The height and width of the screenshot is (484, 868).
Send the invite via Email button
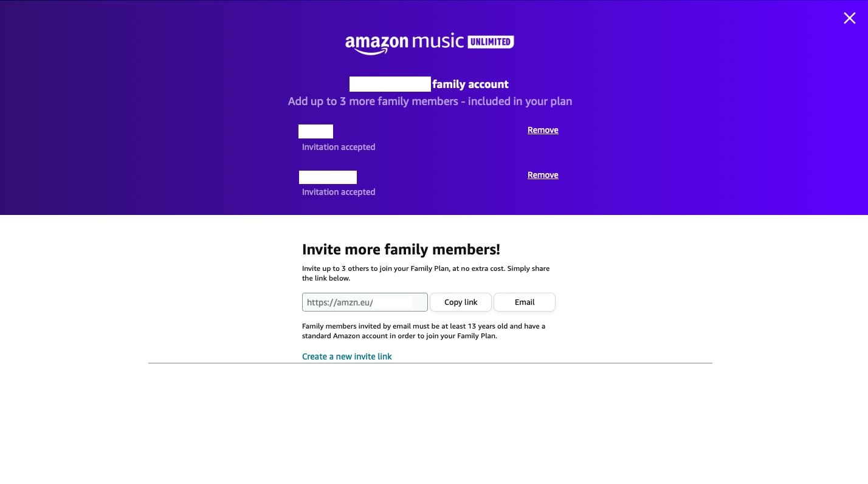click(x=524, y=302)
